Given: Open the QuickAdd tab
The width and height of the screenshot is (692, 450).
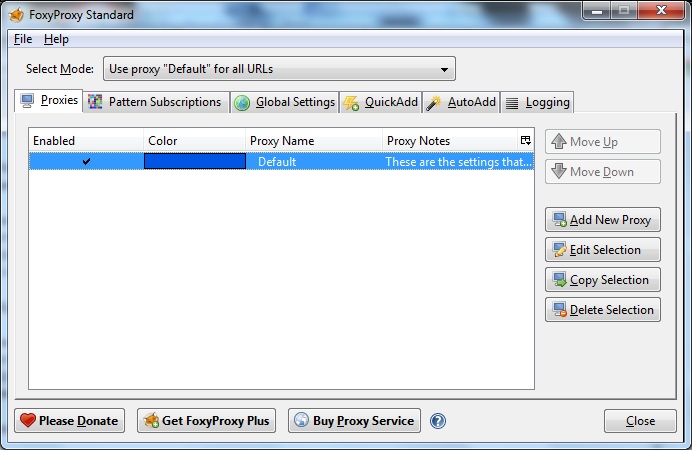Looking at the screenshot, I should click(381, 102).
